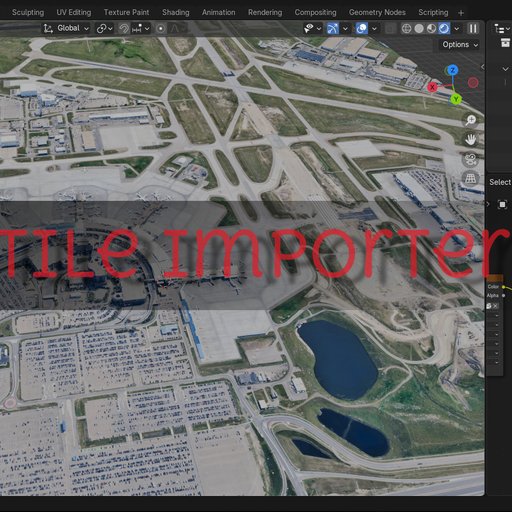Screen dimensions: 512x512
Task: Switch perspective/orthographic with grid icon
Action: coord(470,178)
